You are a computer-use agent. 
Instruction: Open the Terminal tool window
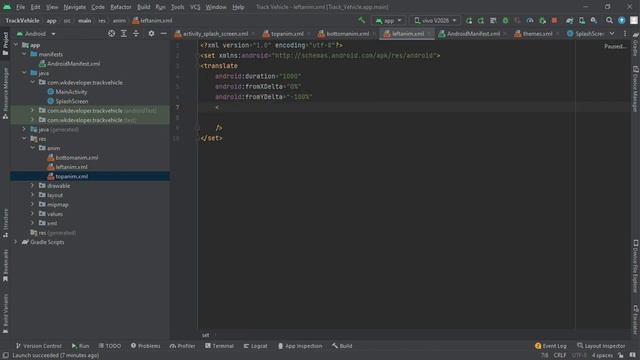click(219, 346)
